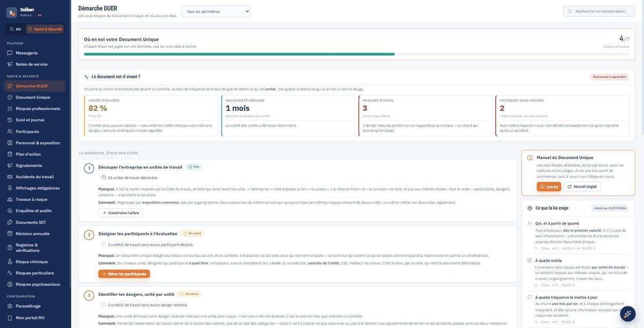The image size is (644, 328).
Task: Click the Découper l'entreprise en unités heading
Action: coord(140,167)
